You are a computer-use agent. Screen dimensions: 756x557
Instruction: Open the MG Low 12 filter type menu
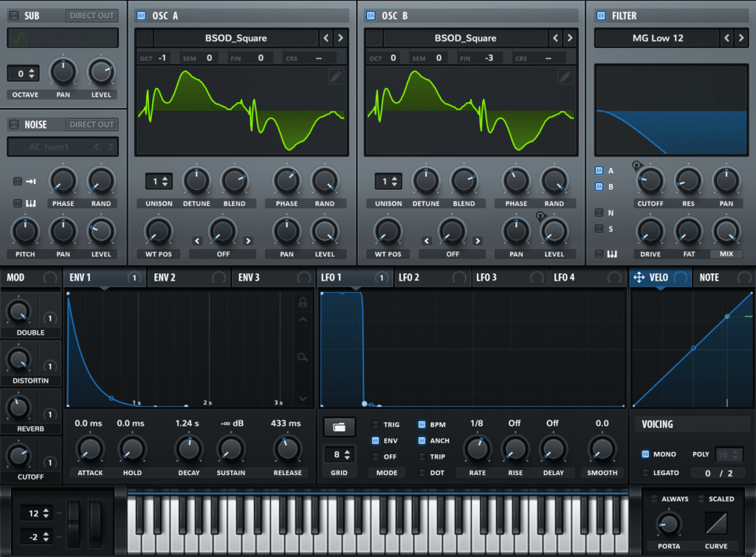pyautogui.click(x=657, y=38)
